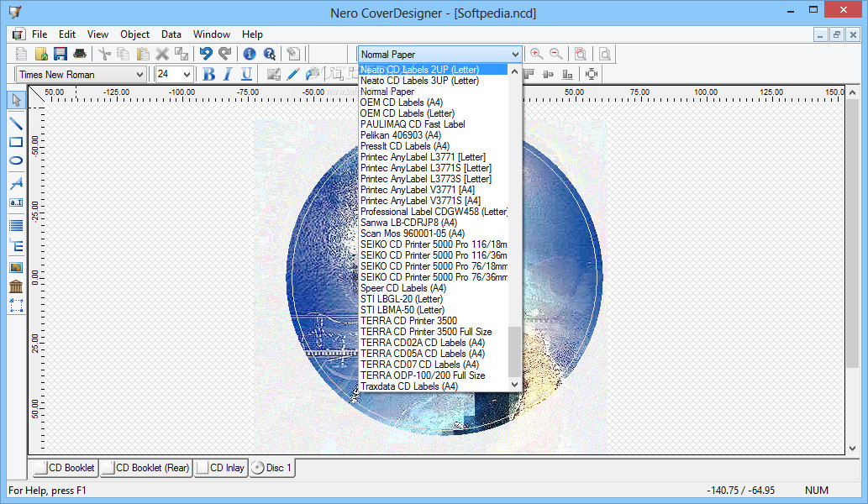Toggle Bold formatting
Viewport: 868px width, 504px height.
click(208, 74)
